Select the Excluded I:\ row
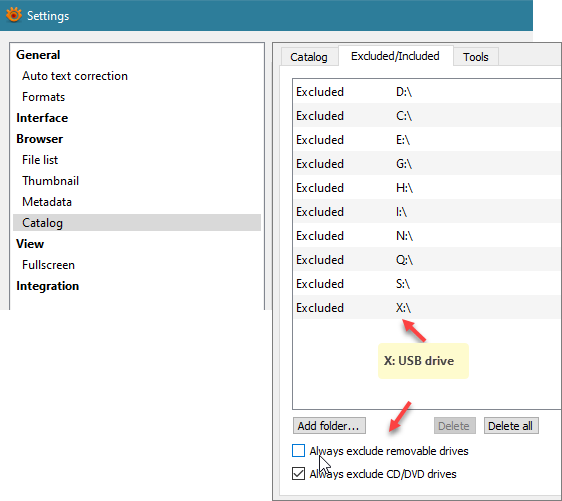562x501 pixels. pyautogui.click(x=427, y=211)
